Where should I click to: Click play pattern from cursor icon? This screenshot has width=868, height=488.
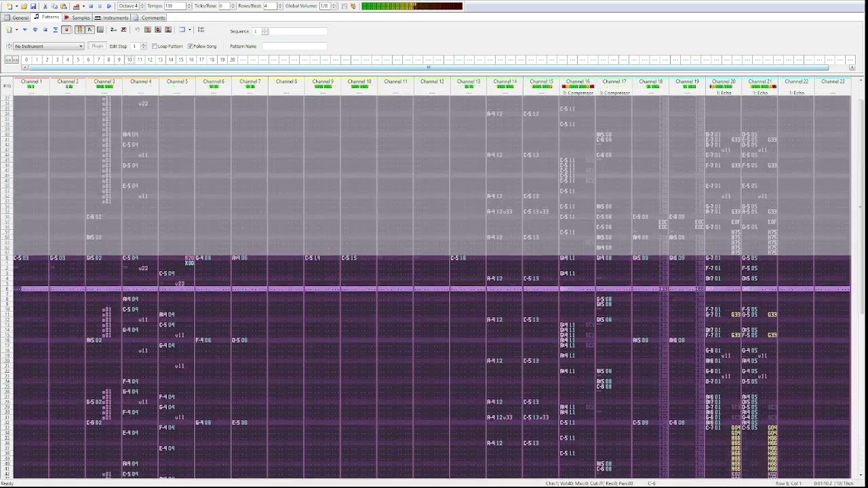pyautogui.click(x=25, y=30)
